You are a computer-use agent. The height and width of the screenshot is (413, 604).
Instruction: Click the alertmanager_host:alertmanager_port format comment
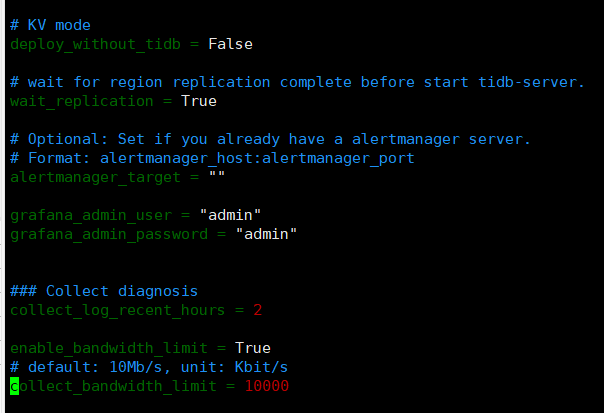212,157
